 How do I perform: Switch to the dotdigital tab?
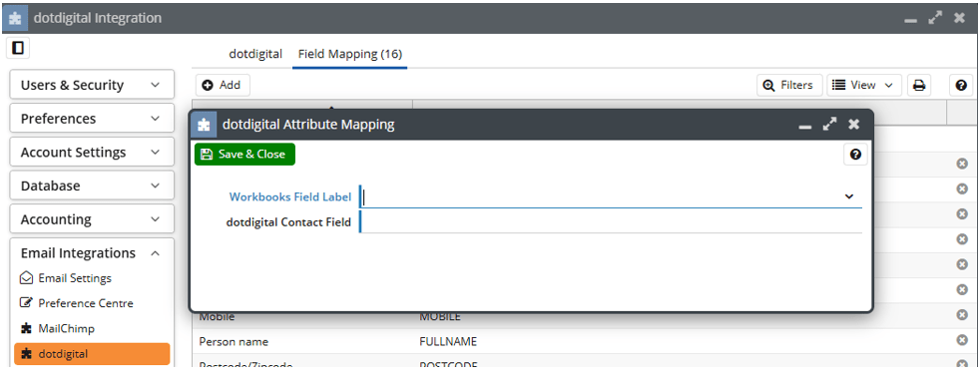[x=255, y=54]
